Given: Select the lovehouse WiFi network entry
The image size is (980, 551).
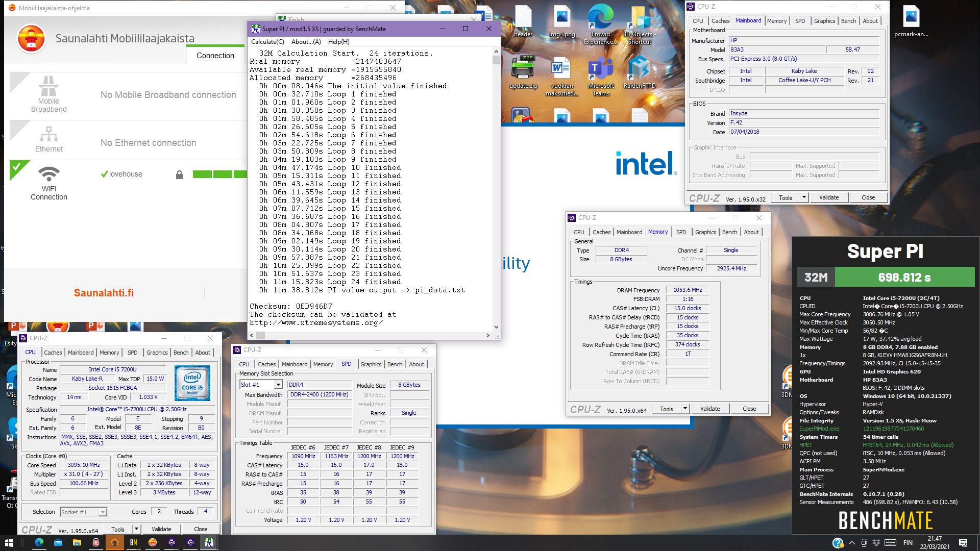Looking at the screenshot, I should point(126,174).
